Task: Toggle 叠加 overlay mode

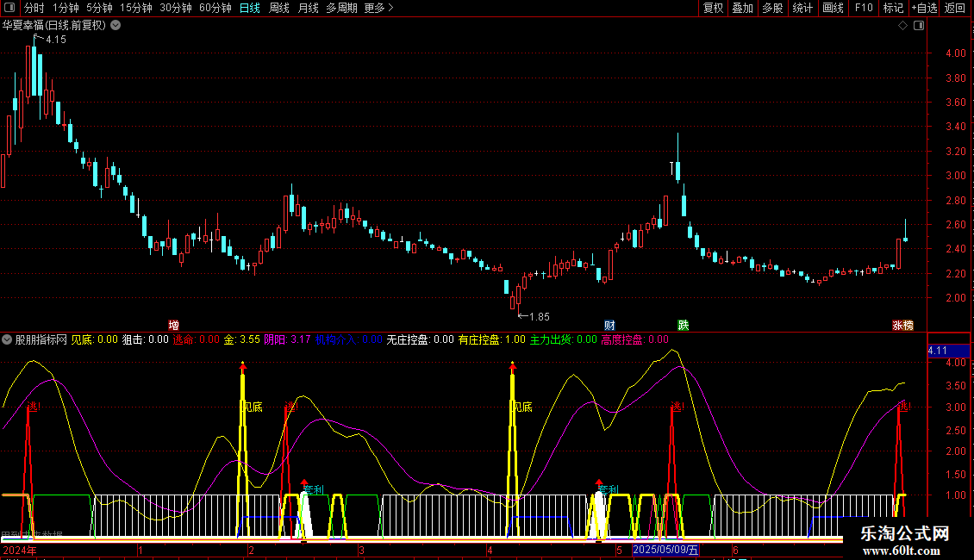Action: point(742,8)
